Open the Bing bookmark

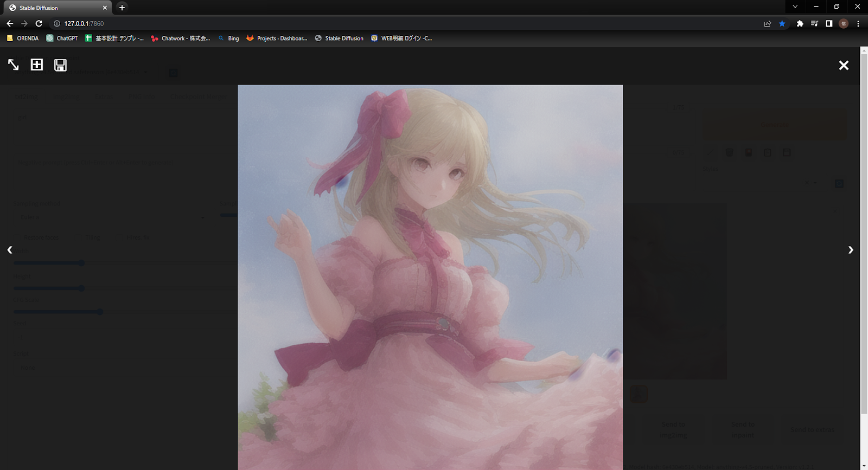(228, 38)
